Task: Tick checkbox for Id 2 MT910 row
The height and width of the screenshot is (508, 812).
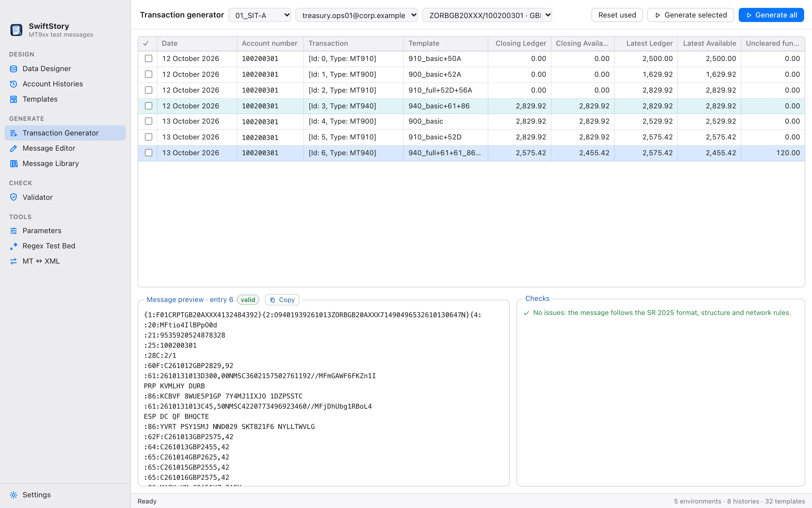Action: coord(148,90)
